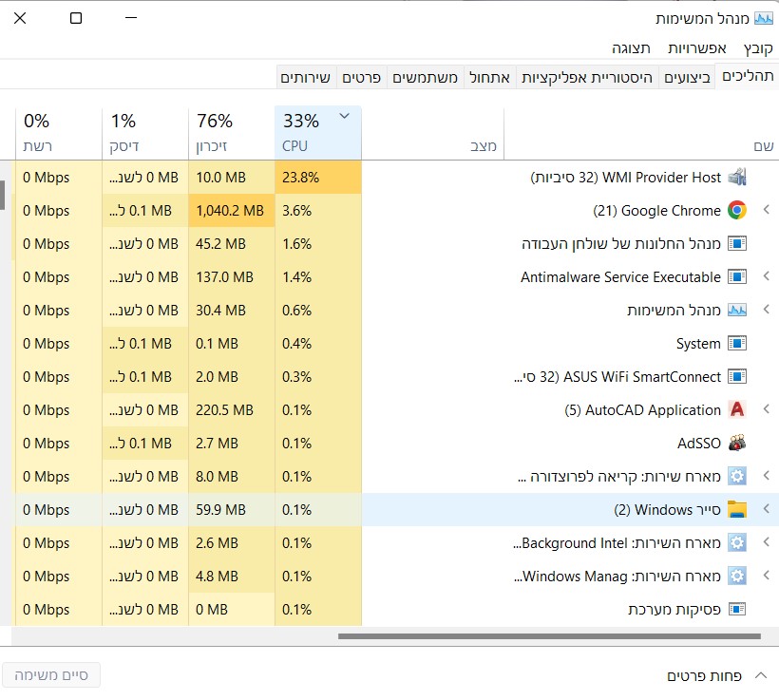The width and height of the screenshot is (779, 700).
Task: Collapse view with פחות פרטים chevron
Action: pos(761,675)
